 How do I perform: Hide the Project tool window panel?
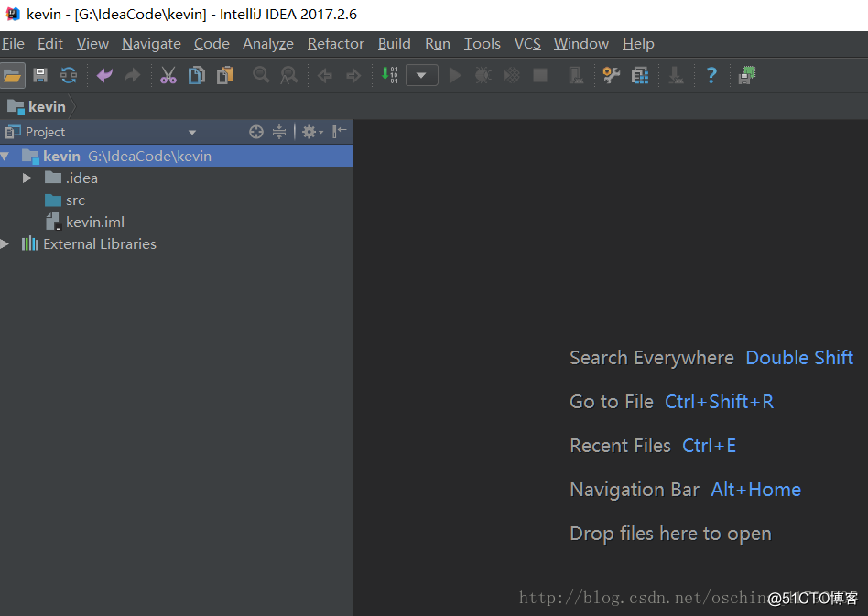[340, 132]
